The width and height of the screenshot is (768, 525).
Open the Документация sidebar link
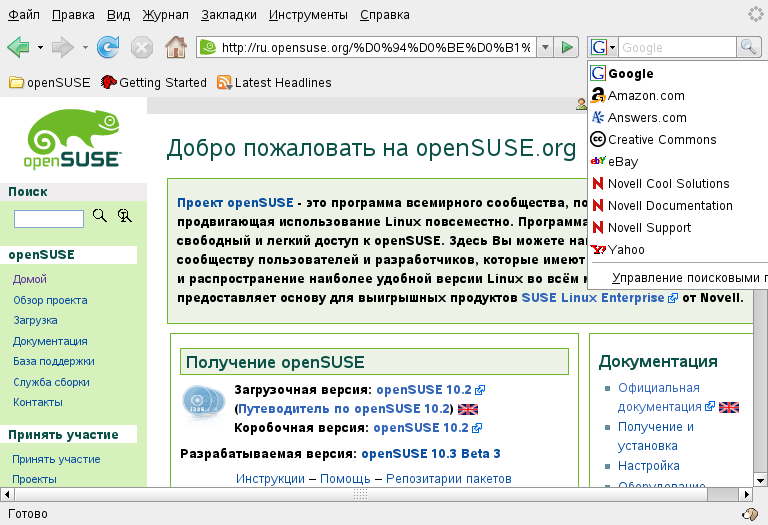tap(50, 341)
